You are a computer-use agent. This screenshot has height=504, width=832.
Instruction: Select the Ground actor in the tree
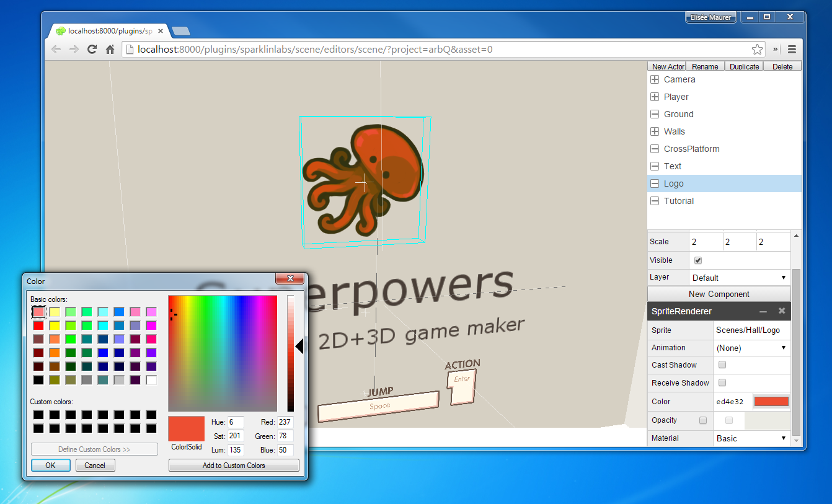pyautogui.click(x=724, y=114)
